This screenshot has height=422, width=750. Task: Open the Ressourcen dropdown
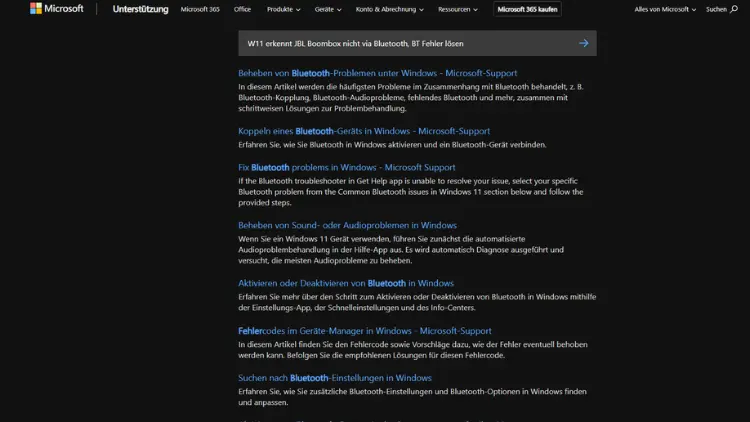click(x=459, y=9)
